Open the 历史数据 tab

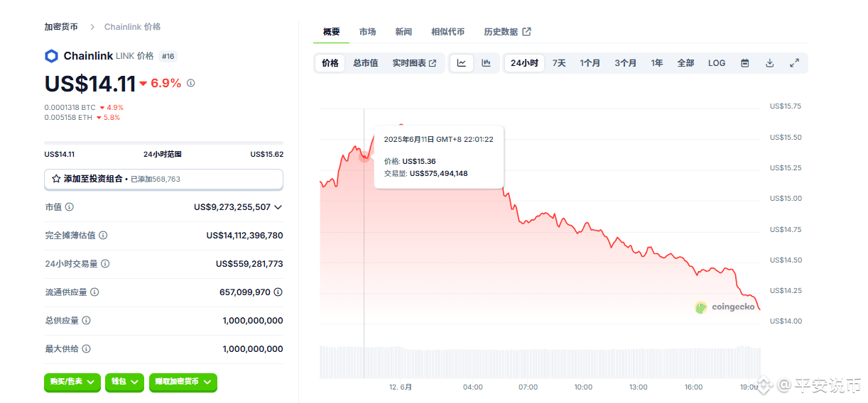tap(507, 32)
